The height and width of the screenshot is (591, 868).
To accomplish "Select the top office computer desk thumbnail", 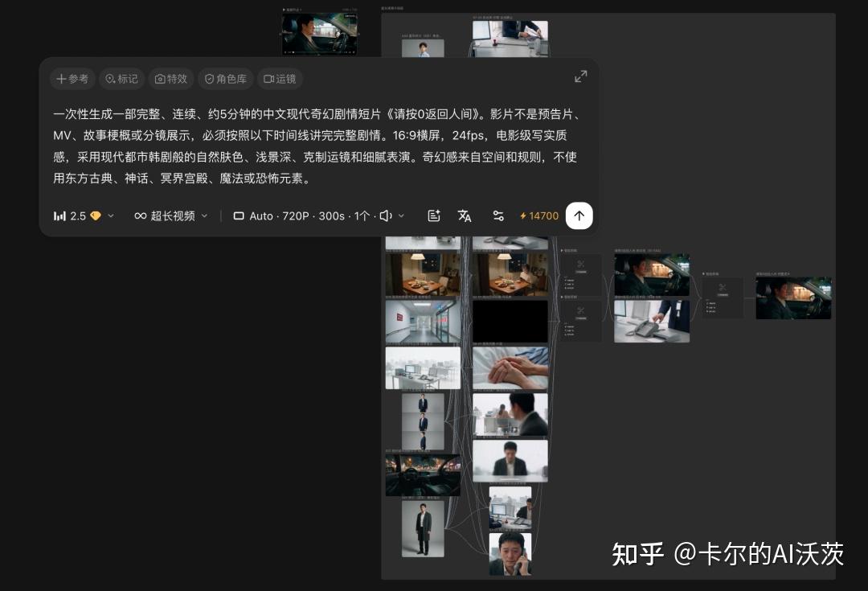I will (x=510, y=39).
